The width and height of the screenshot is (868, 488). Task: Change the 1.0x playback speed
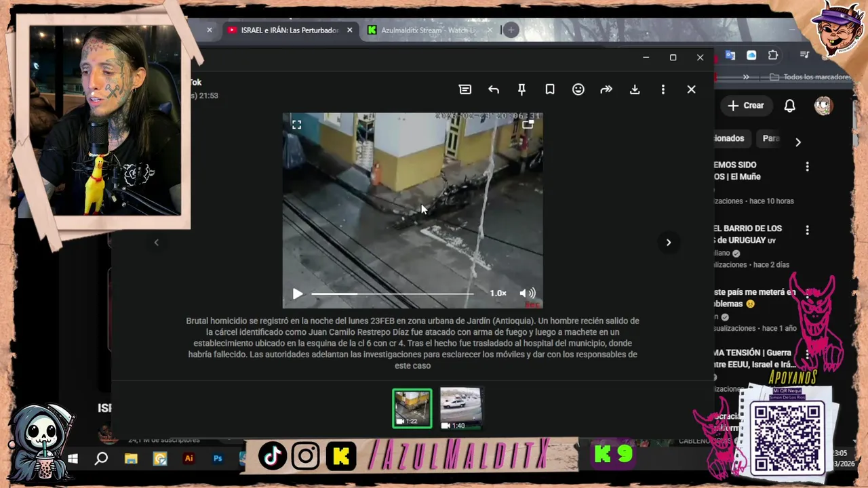click(x=498, y=293)
